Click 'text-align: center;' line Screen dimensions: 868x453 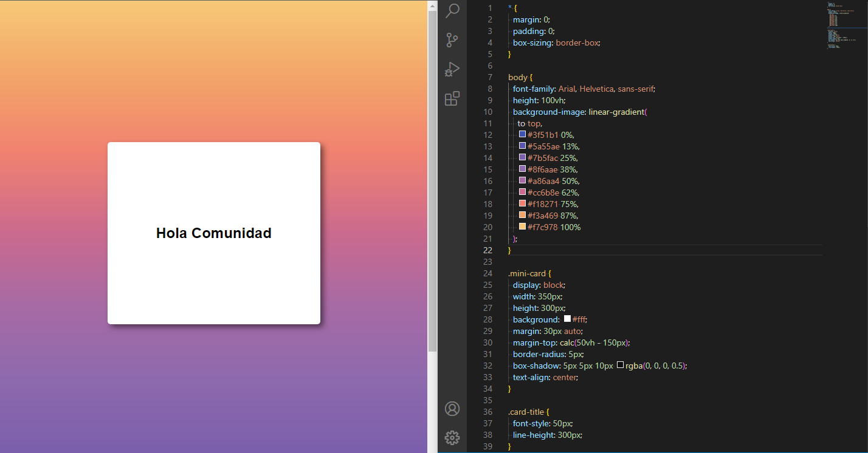(546, 377)
